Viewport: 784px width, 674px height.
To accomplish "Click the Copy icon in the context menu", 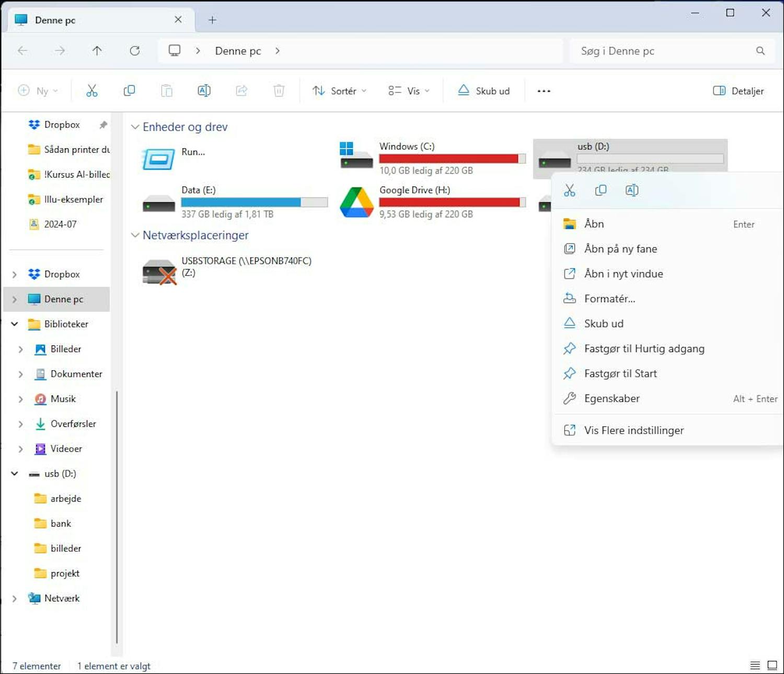I will click(601, 190).
